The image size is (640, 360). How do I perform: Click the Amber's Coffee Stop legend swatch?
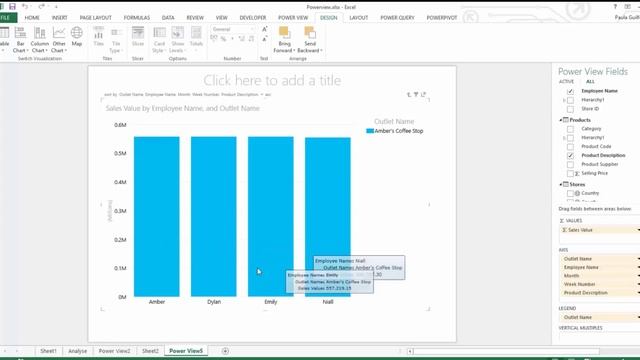[370, 131]
